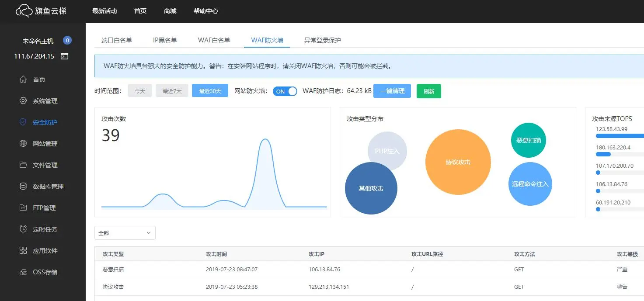Click the home icon for 首页
Image resolution: width=644 pixels, height=301 pixels.
(x=23, y=79)
